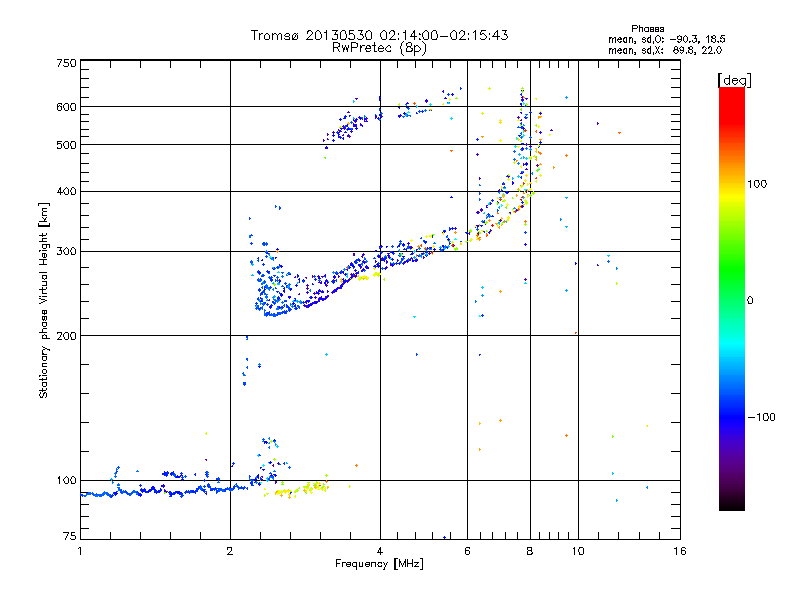Click the y-axis tick label '75'
The image size is (800, 600).
pos(70,536)
